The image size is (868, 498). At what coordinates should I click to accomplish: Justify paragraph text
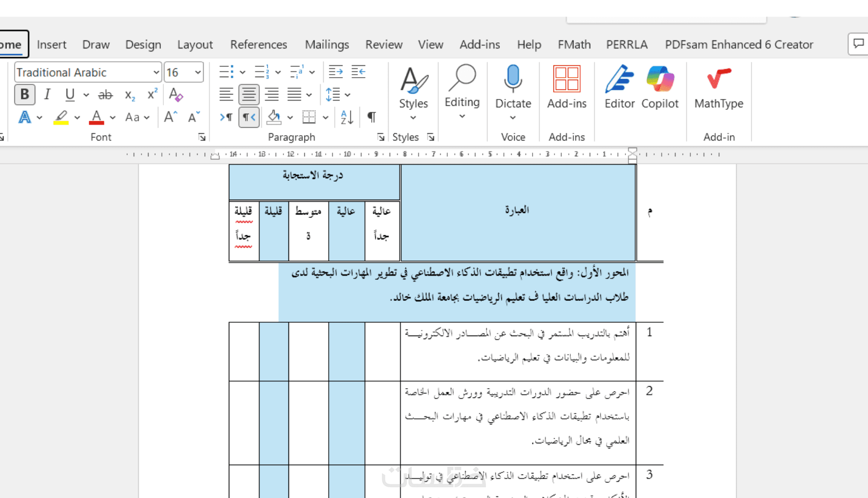click(x=294, y=94)
